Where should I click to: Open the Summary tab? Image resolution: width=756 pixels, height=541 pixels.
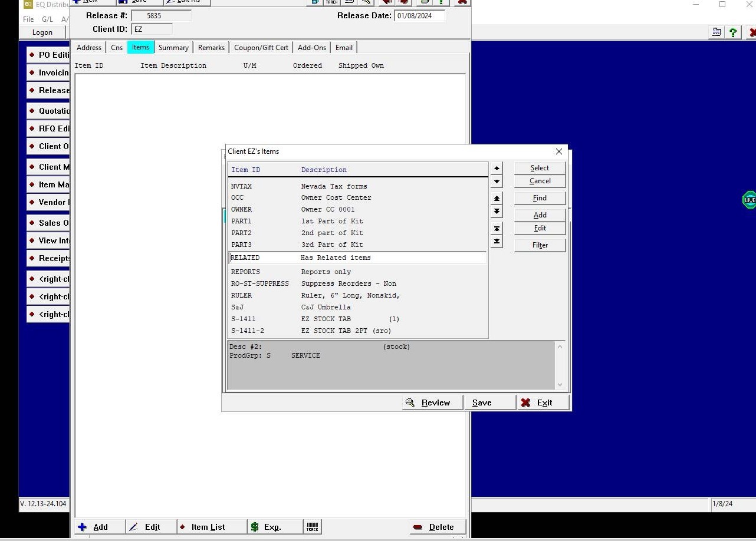pos(173,48)
